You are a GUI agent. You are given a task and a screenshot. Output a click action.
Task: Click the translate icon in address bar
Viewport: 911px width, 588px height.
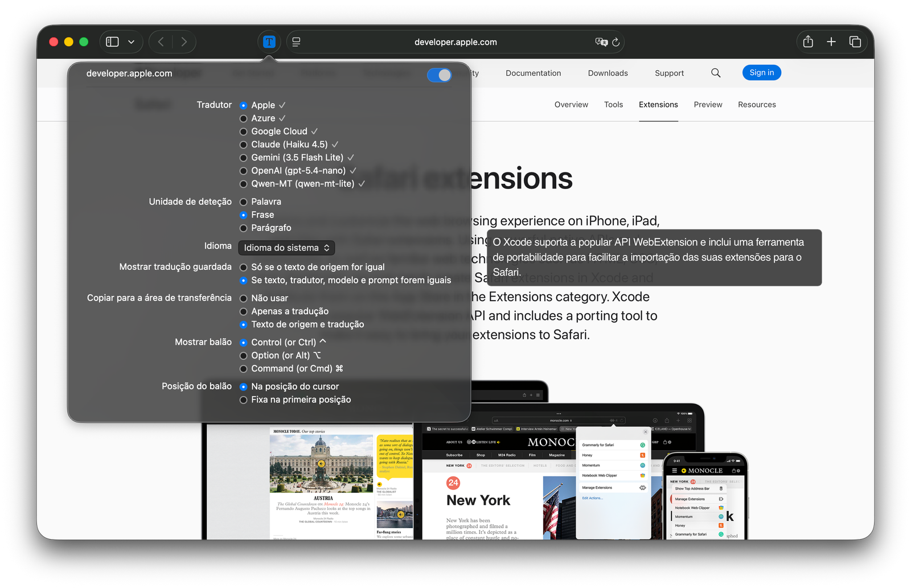coord(601,42)
